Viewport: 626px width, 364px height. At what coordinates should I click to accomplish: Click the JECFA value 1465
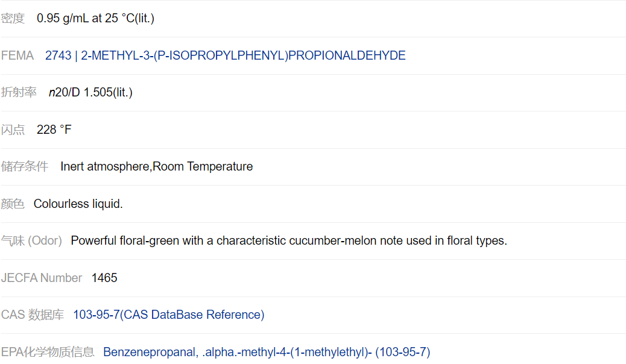[104, 278]
